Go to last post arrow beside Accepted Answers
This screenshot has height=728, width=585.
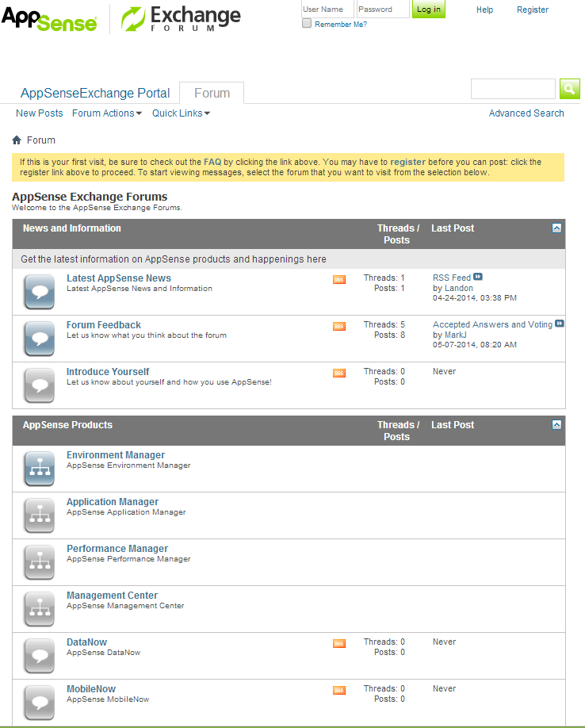click(560, 323)
